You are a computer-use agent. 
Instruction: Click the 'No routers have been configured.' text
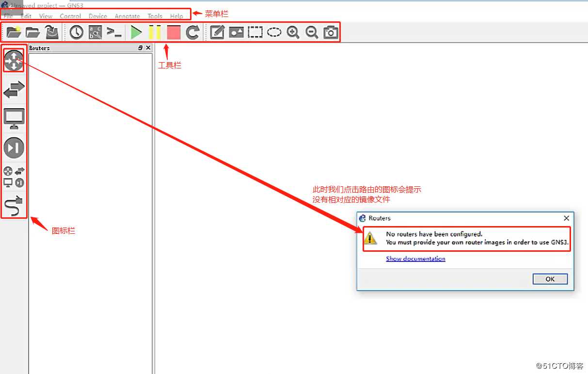[x=434, y=234]
